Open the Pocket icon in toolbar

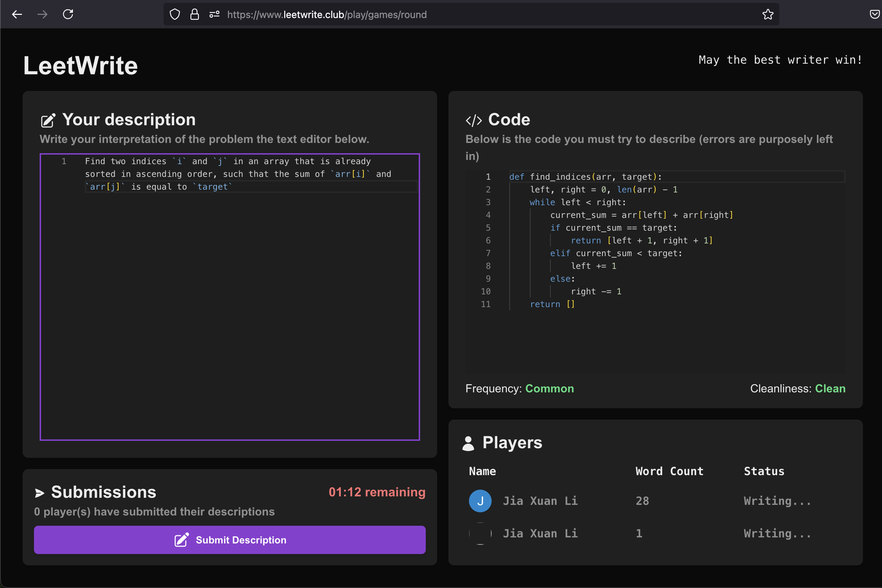(875, 15)
